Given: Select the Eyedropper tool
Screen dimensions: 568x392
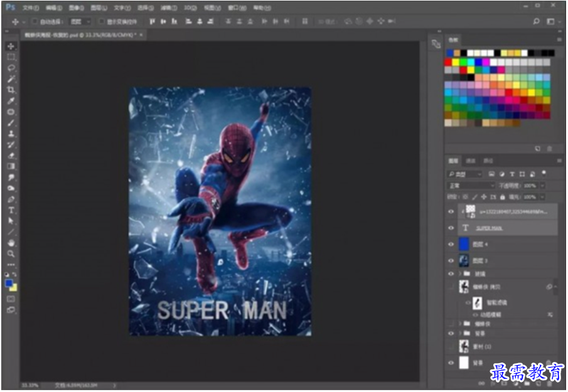Looking at the screenshot, I should click(11, 100).
